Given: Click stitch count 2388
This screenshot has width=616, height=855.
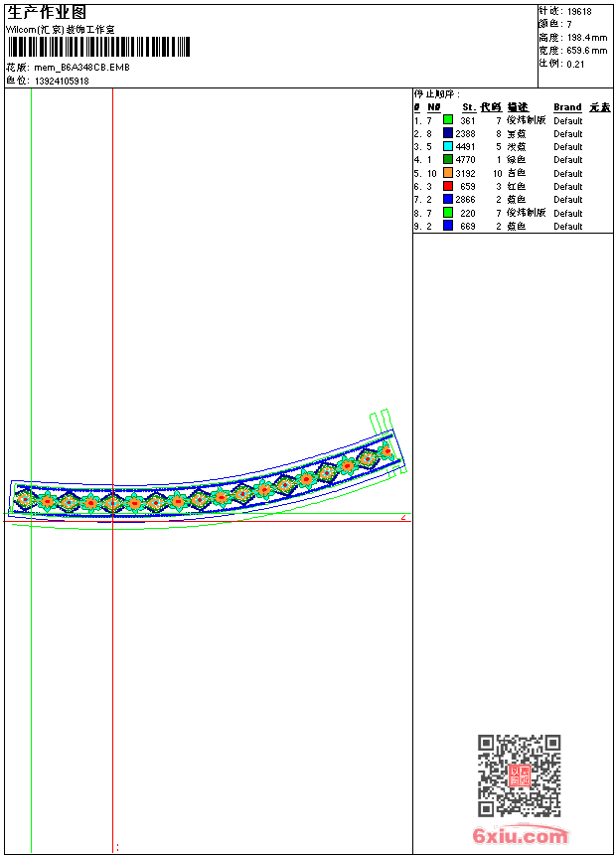Looking at the screenshot, I should coord(466,134).
